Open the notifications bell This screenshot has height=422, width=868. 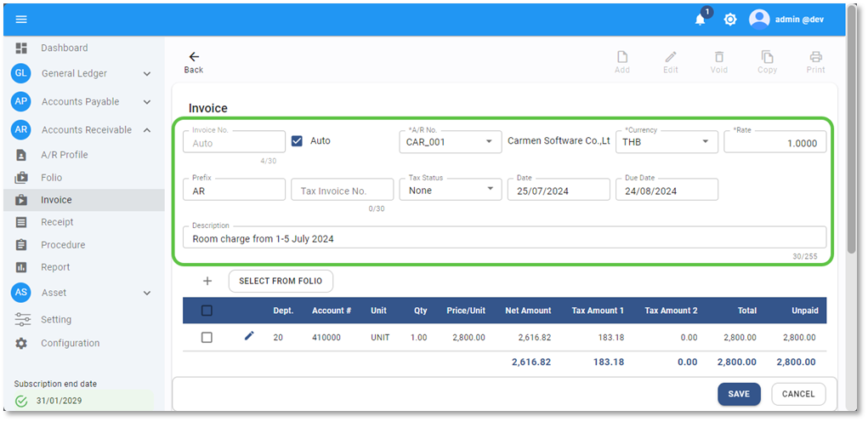coord(701,20)
